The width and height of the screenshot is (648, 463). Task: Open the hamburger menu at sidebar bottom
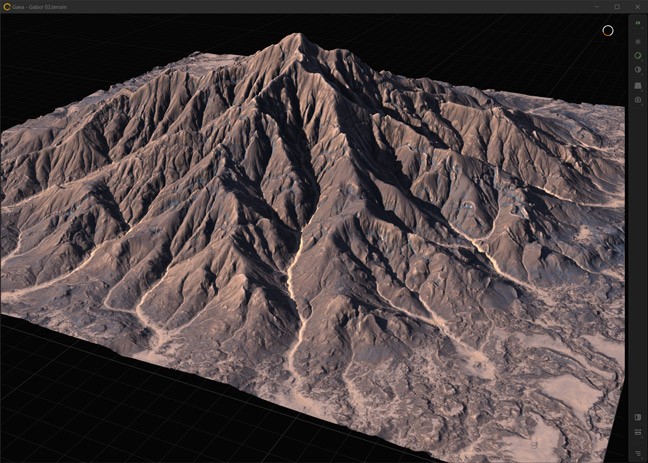(x=638, y=453)
